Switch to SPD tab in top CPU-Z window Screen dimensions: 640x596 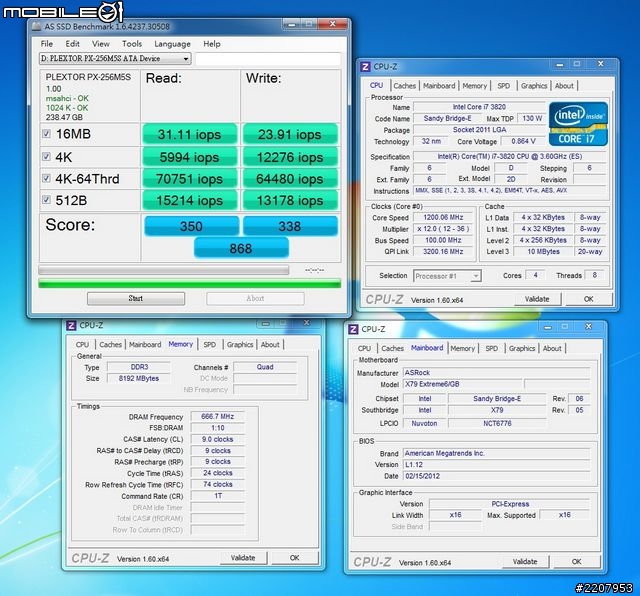click(504, 86)
